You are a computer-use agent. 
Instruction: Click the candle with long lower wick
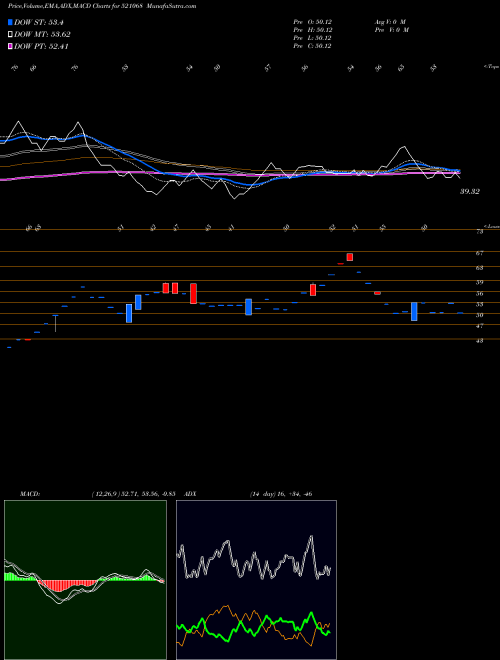click(55, 323)
